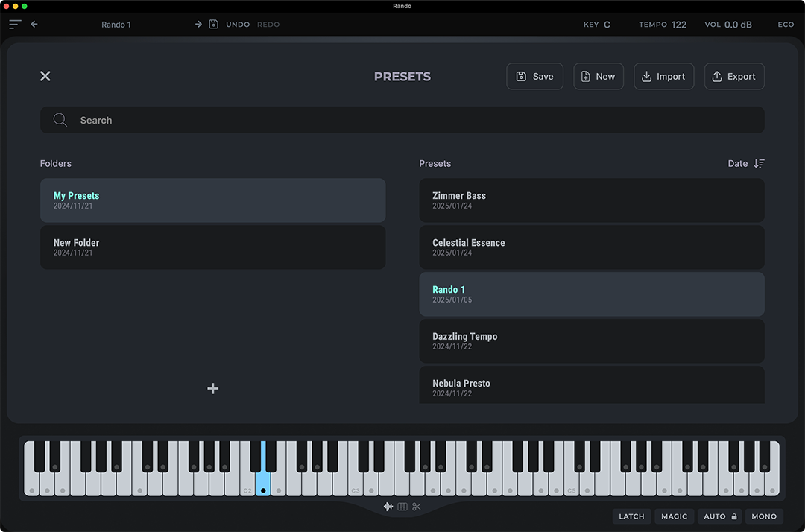Click the save disk icon in top bar
Image resolution: width=805 pixels, height=532 pixels.
click(213, 25)
